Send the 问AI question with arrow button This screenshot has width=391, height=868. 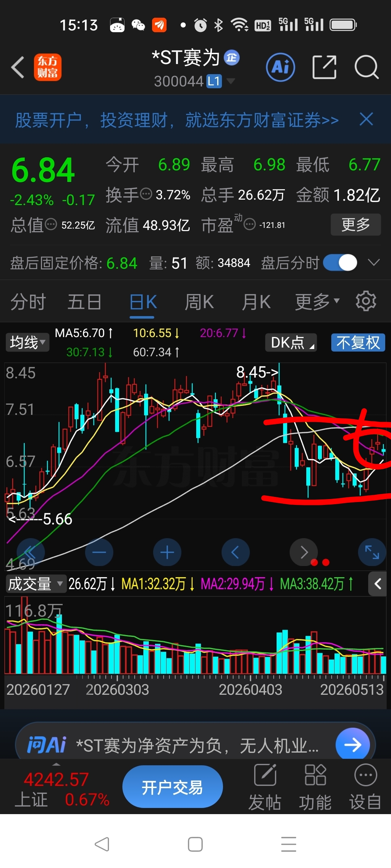click(x=353, y=745)
